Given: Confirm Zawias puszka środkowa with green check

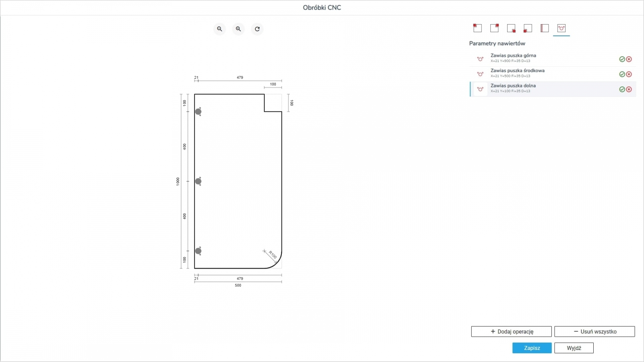Looking at the screenshot, I should coord(622,74).
